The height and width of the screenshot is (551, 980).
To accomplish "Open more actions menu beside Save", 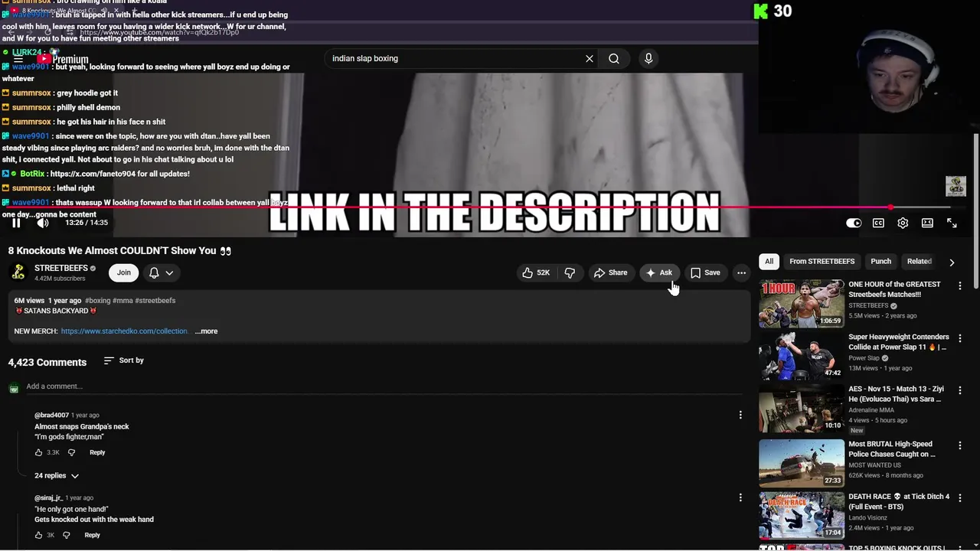I will tap(741, 272).
